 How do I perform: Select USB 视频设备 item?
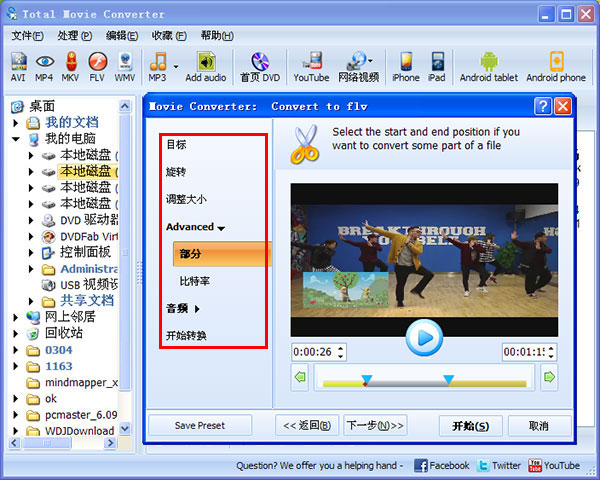click(89, 285)
